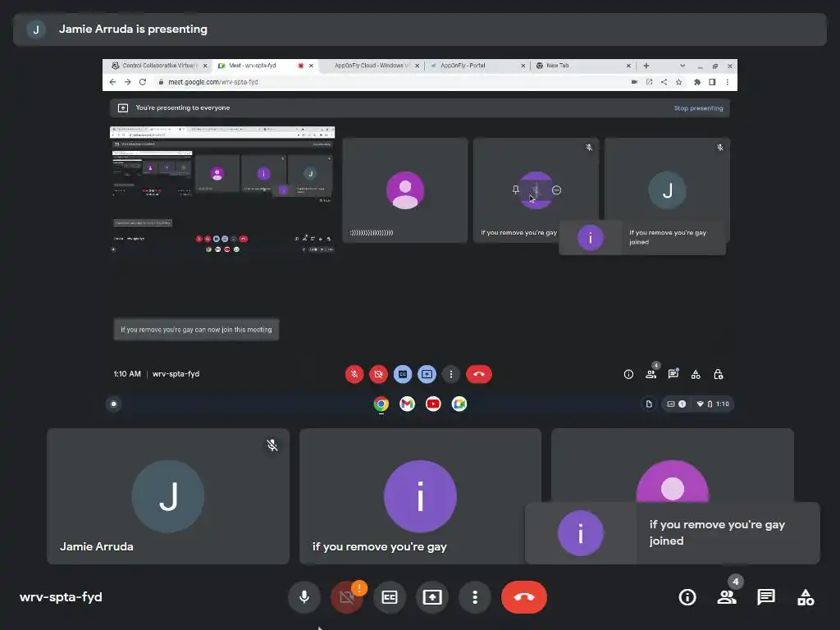Toggle inner camera-off button in shared screen
Screen dimensions: 840x630
coord(378,374)
